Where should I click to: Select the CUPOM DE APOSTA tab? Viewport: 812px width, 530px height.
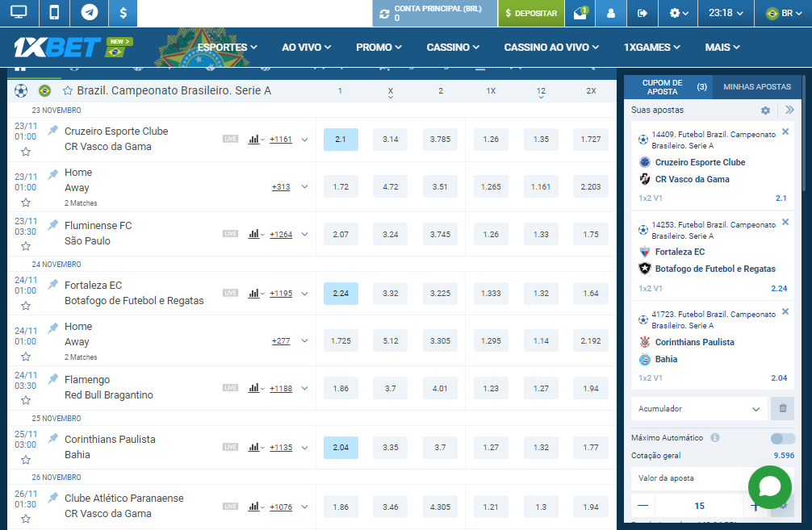click(668, 87)
